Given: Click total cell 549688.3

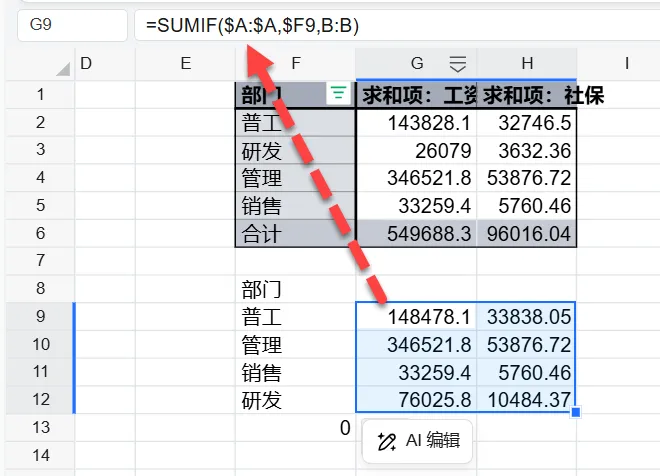Looking at the screenshot, I should pos(416,234).
